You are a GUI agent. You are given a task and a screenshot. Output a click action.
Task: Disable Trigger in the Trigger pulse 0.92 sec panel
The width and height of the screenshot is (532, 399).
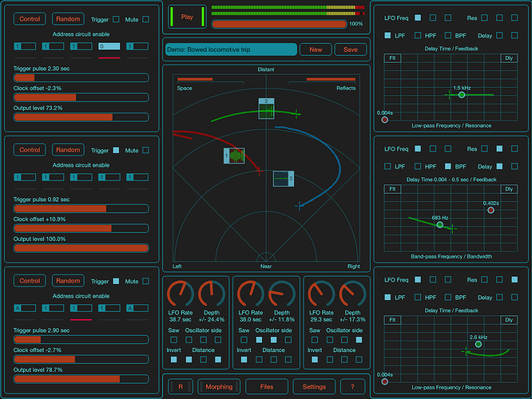click(x=116, y=150)
